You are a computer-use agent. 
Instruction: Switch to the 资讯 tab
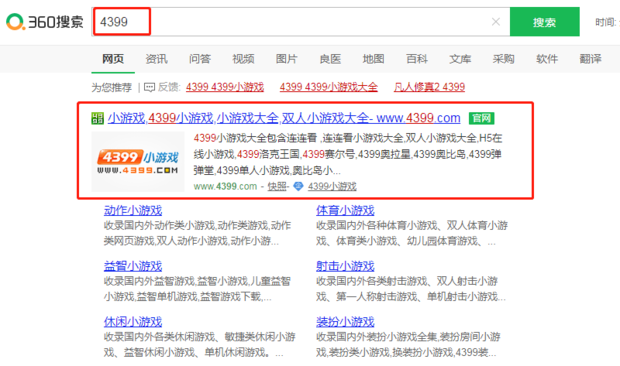click(156, 59)
